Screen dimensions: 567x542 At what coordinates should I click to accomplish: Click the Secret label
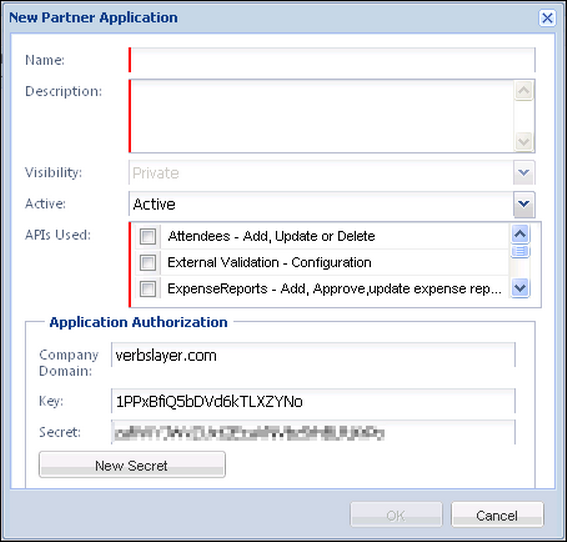pos(60,432)
